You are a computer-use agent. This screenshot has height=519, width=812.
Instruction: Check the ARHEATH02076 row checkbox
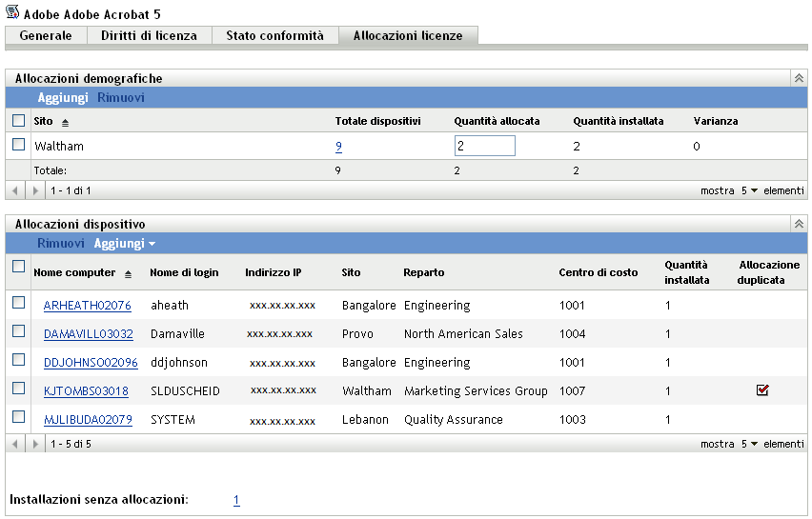click(x=19, y=303)
